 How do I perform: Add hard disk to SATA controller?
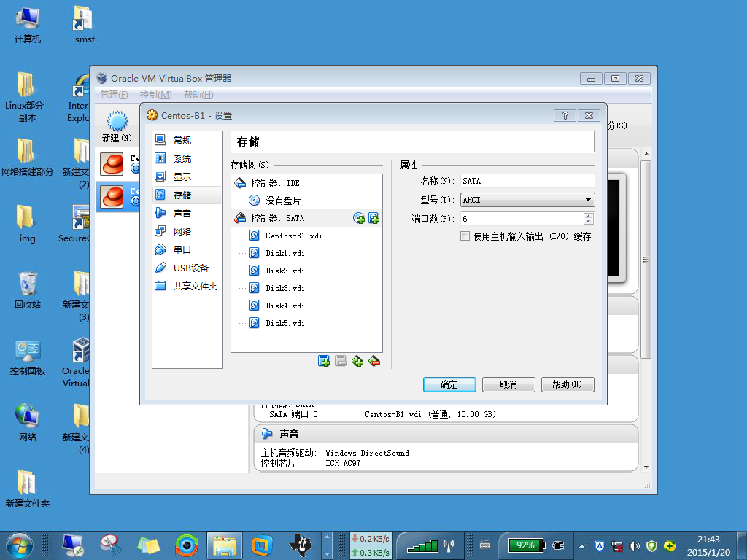pos(374,218)
